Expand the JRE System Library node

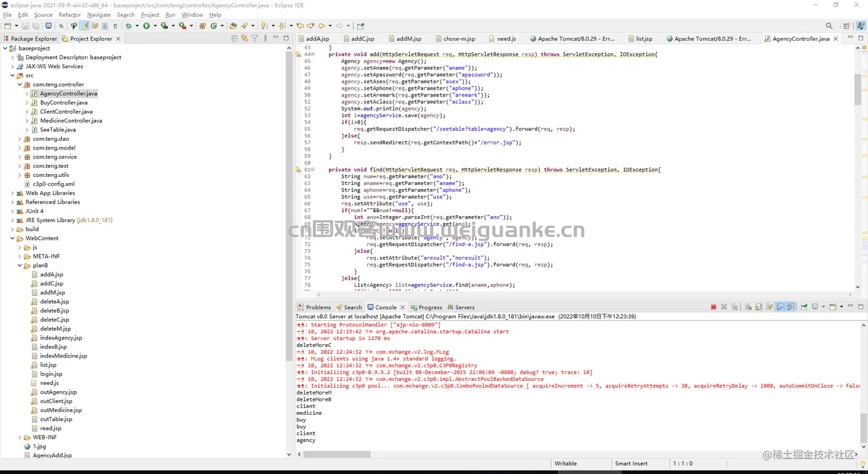click(13, 220)
